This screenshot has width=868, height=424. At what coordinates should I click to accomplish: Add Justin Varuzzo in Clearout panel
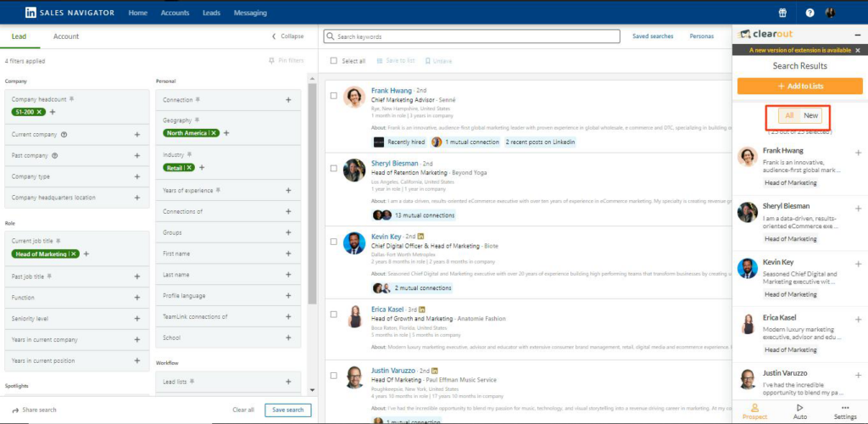click(858, 376)
